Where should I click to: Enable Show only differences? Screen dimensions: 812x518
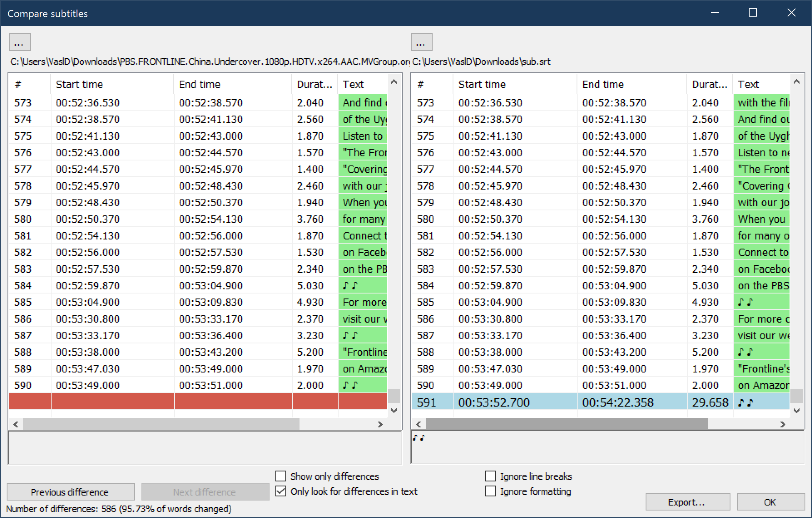pos(280,476)
